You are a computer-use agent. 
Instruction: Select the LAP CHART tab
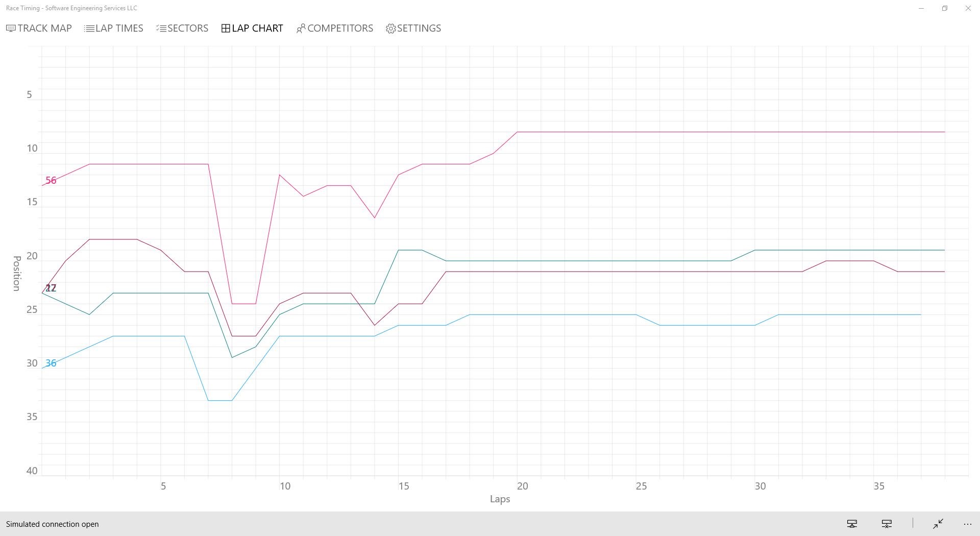tap(252, 29)
